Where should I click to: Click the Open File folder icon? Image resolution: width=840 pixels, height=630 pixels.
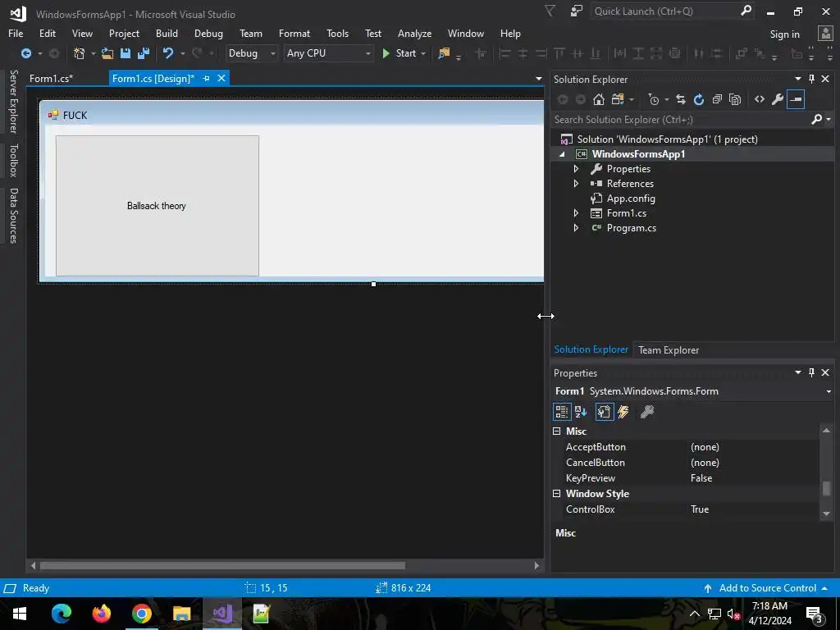[107, 53]
